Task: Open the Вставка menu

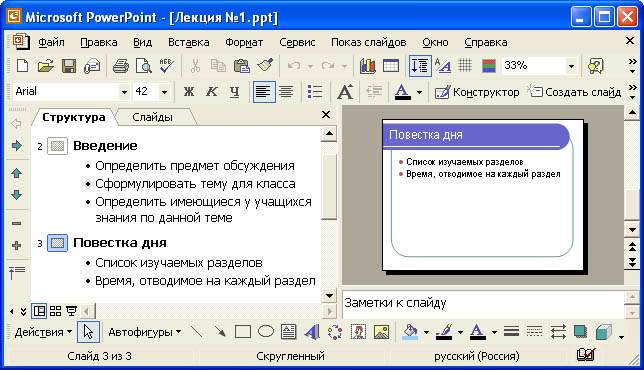Action: (x=189, y=42)
